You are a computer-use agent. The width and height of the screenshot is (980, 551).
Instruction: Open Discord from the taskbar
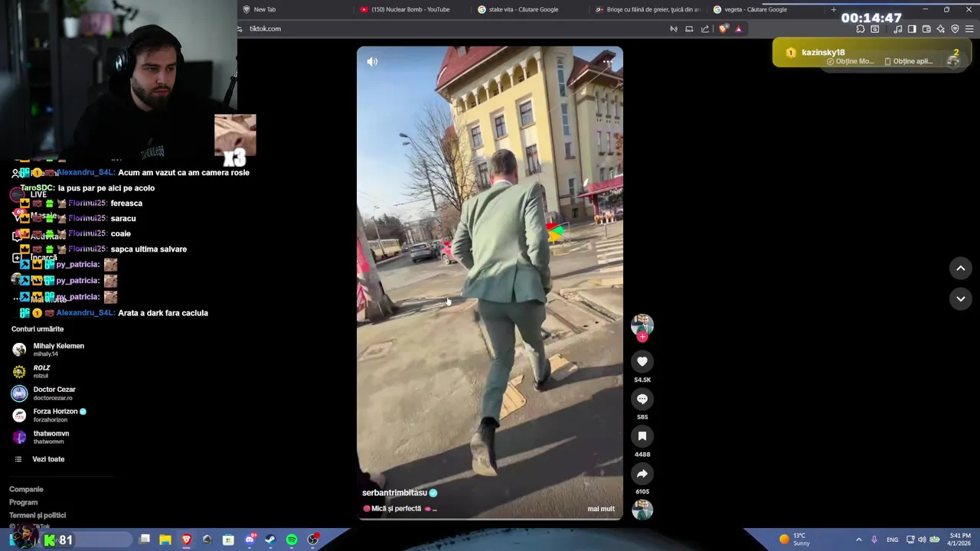(x=250, y=540)
